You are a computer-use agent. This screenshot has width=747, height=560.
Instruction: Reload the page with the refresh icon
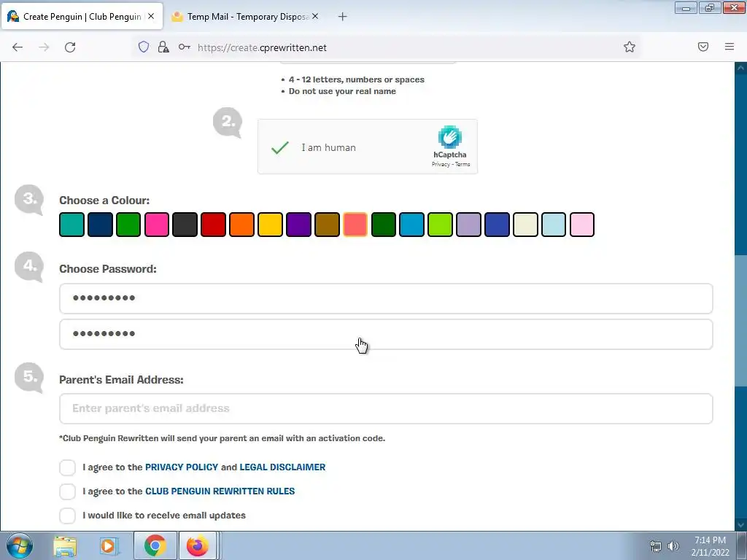[70, 47]
